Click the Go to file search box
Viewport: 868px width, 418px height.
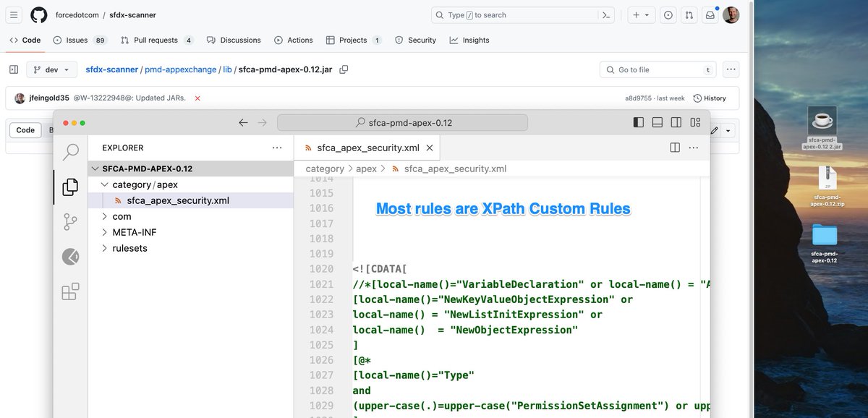click(657, 69)
